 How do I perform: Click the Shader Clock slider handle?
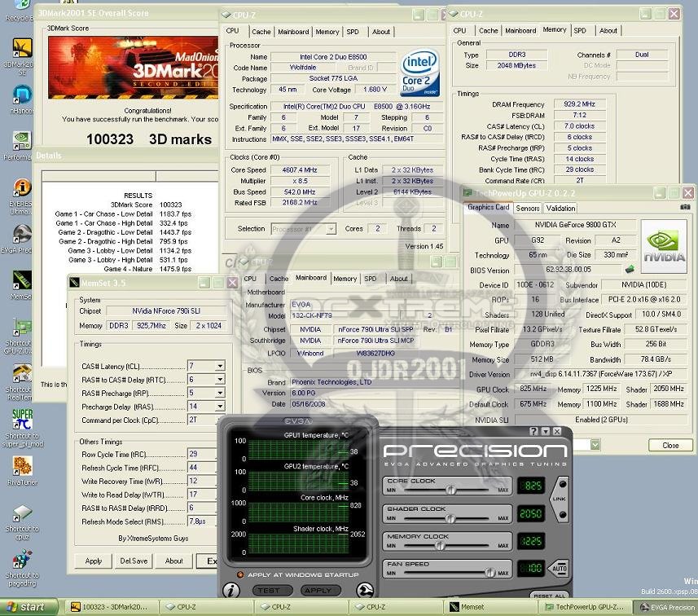(450, 518)
